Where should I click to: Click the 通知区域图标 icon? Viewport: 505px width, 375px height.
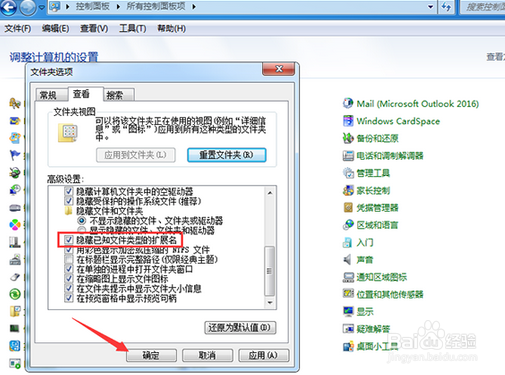(348, 277)
